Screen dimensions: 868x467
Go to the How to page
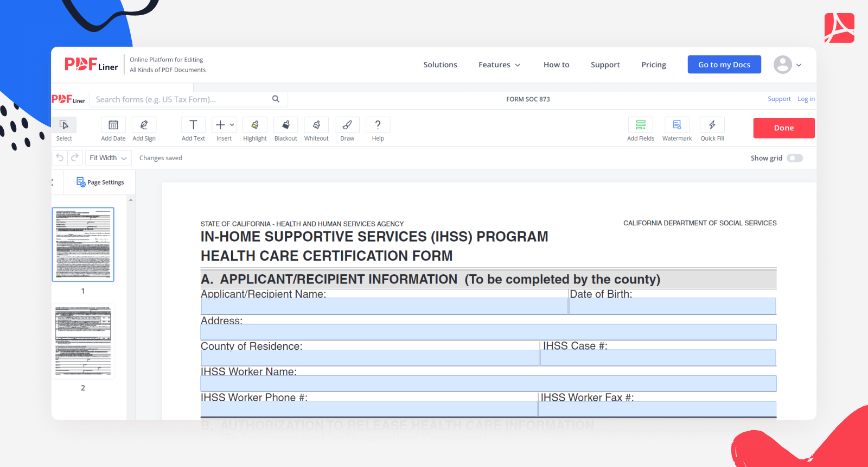coord(556,65)
